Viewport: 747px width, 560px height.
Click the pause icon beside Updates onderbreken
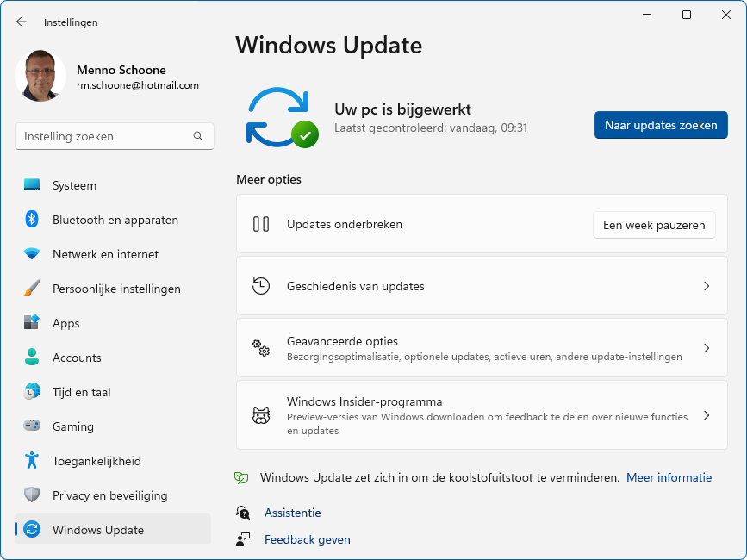pyautogui.click(x=261, y=224)
